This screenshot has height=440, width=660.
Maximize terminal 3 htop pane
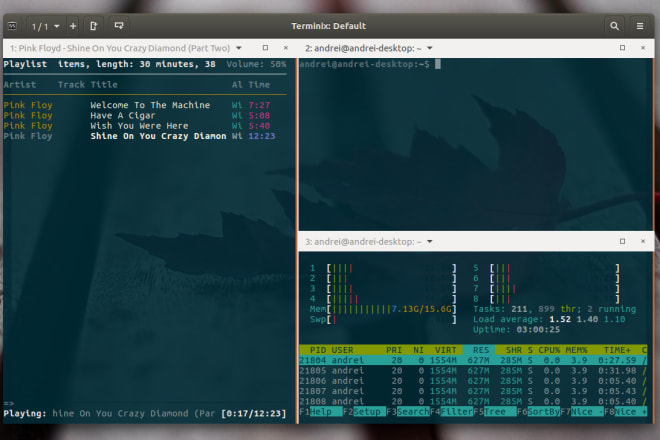coord(622,241)
